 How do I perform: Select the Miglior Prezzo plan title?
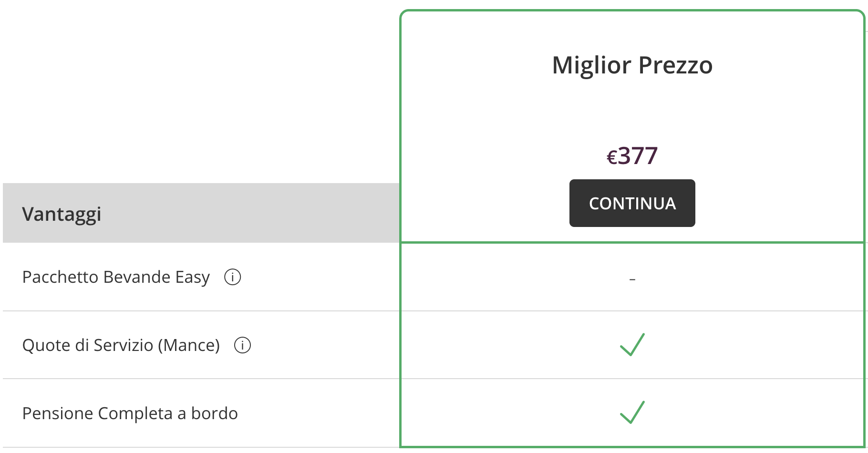pyautogui.click(x=632, y=65)
